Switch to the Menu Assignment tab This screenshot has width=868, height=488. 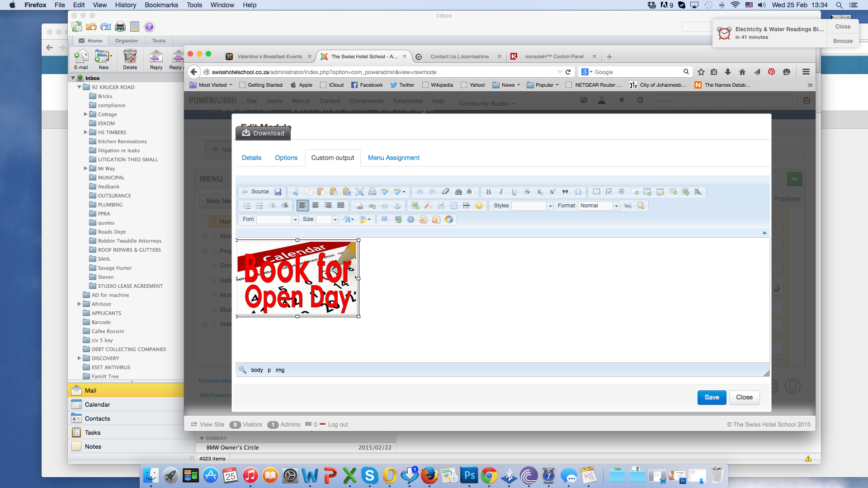point(393,158)
